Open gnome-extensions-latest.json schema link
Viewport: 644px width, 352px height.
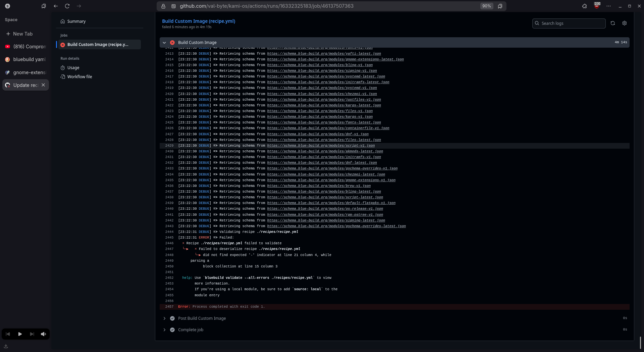click(x=335, y=59)
